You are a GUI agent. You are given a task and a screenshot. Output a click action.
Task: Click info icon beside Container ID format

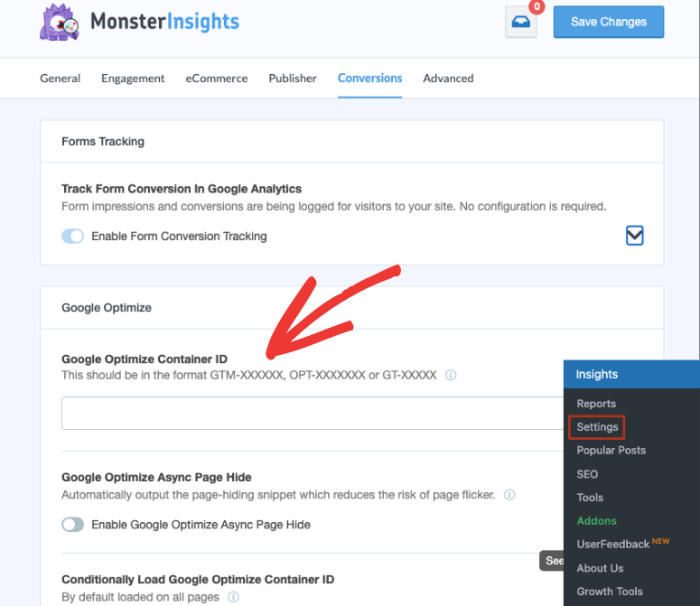(x=451, y=375)
